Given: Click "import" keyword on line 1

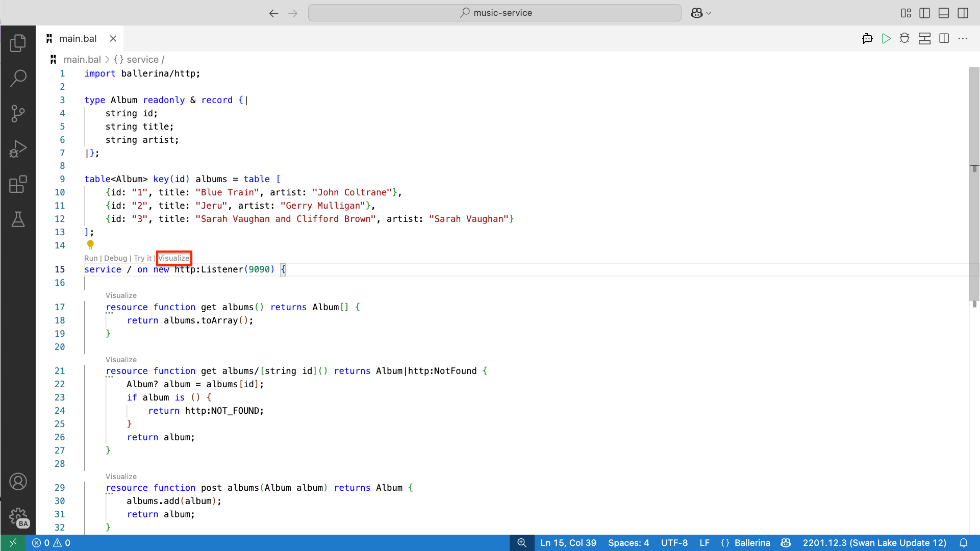Looking at the screenshot, I should tap(100, 73).
